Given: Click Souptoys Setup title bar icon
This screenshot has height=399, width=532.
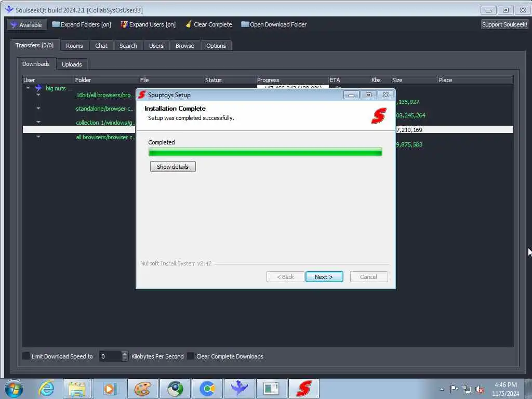Looking at the screenshot, I should tap(142, 95).
